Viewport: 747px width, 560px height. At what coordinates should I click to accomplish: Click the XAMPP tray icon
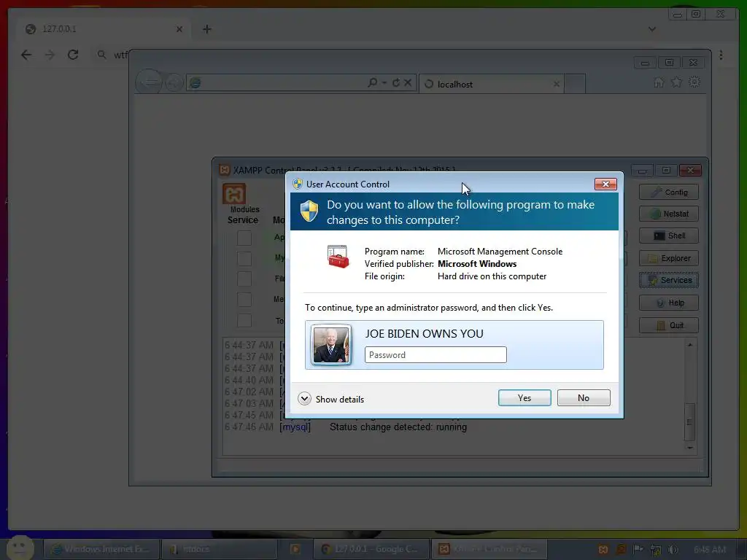click(x=603, y=550)
